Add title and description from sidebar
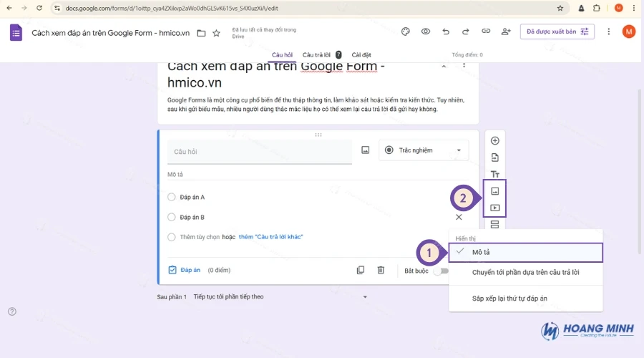Image resolution: width=644 pixels, height=358 pixels. click(495, 174)
